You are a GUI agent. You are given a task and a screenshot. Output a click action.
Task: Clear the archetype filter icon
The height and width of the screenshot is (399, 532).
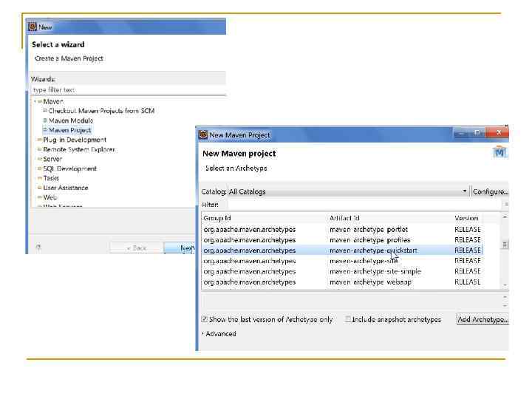pyautogui.click(x=506, y=204)
